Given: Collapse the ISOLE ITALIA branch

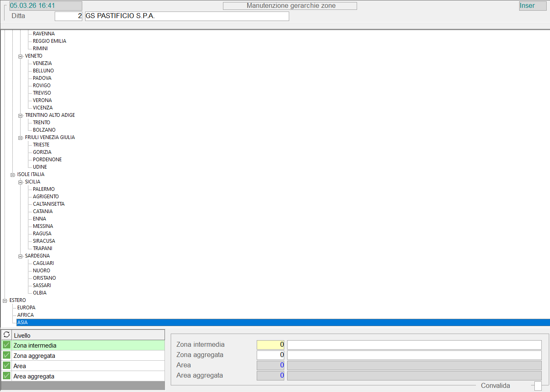Looking at the screenshot, I should (13, 175).
